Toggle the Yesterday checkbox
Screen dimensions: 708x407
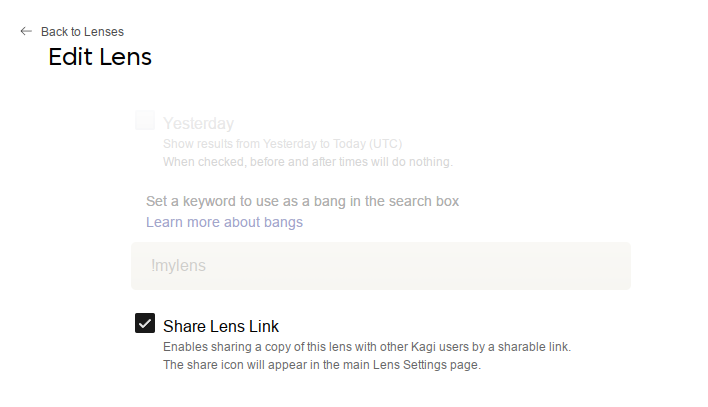(145, 122)
